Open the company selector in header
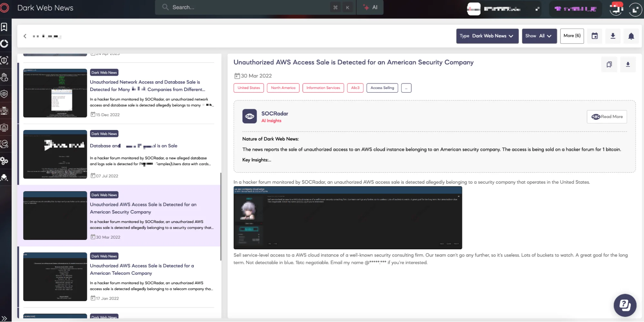This screenshot has height=322, width=644. [504, 9]
